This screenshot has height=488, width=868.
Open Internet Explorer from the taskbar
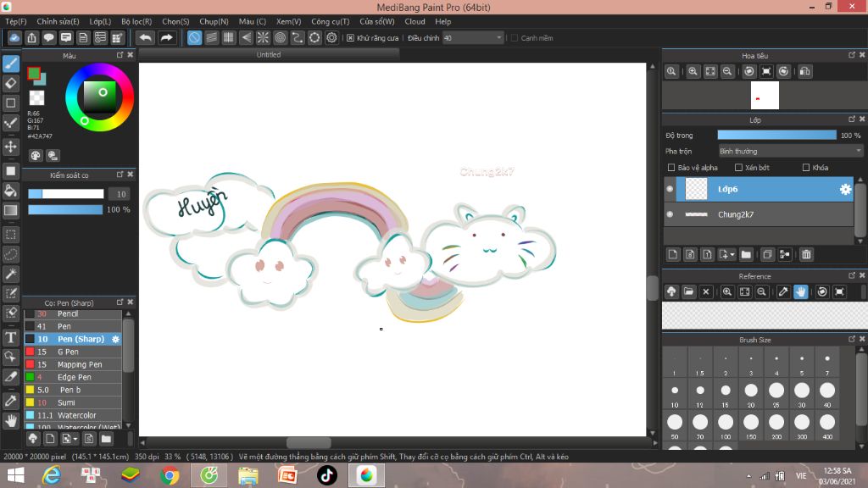tap(52, 476)
